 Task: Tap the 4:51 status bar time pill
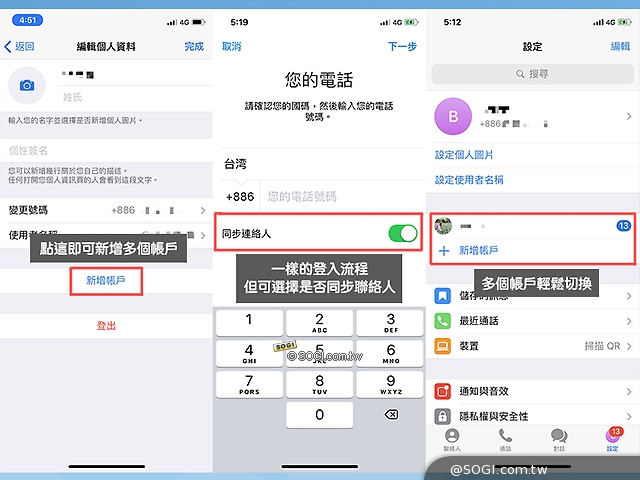27,20
